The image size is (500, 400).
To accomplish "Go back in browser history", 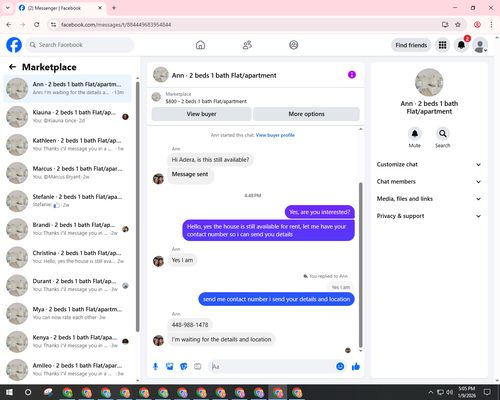I will tap(9, 25).
